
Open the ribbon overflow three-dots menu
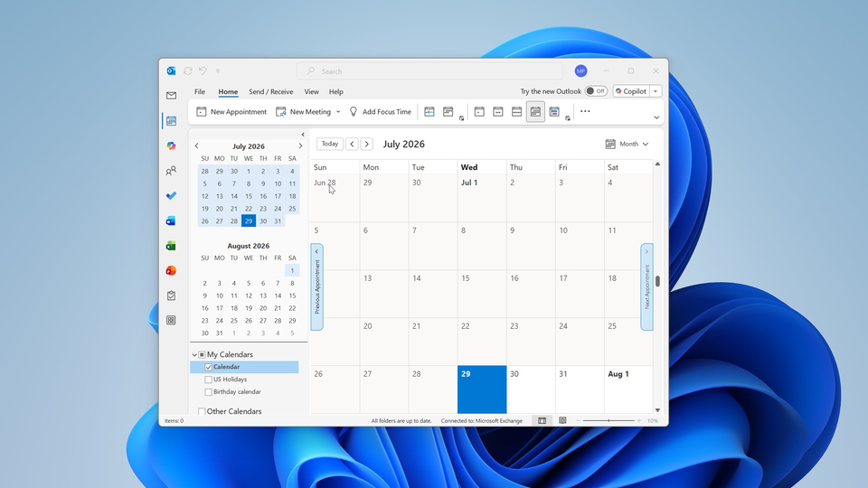(585, 111)
